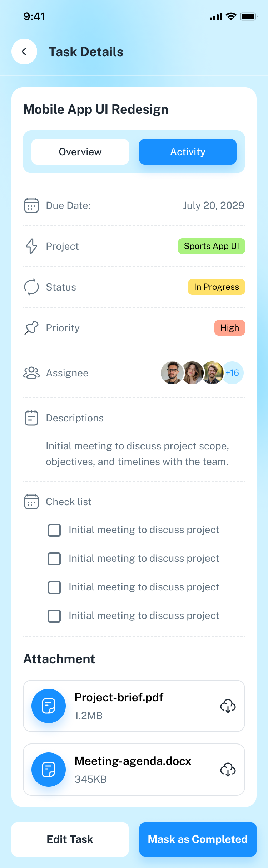Click the Mask as Completed button
Image resolution: width=268 pixels, height=868 pixels.
(x=198, y=839)
